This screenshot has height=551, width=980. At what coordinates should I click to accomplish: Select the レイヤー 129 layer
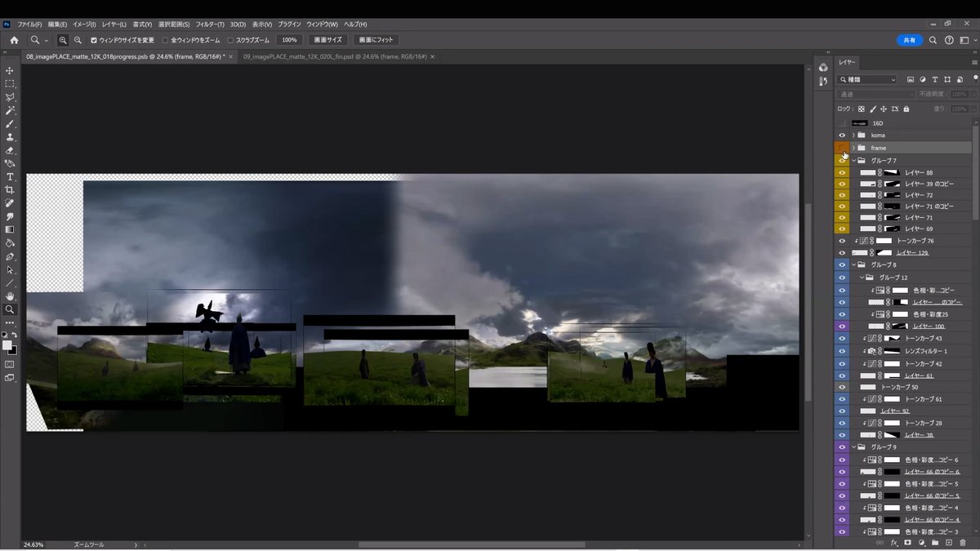(912, 253)
